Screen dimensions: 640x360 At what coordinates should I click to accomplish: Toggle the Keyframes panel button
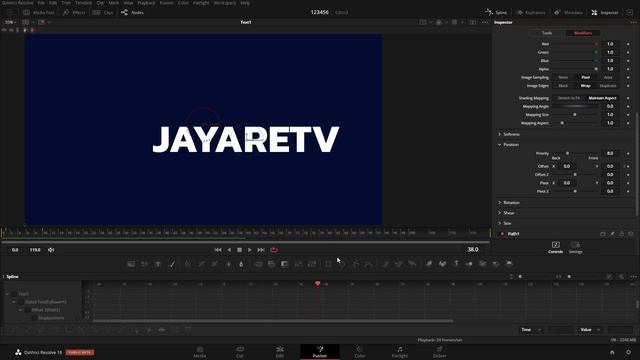pyautogui.click(x=531, y=13)
